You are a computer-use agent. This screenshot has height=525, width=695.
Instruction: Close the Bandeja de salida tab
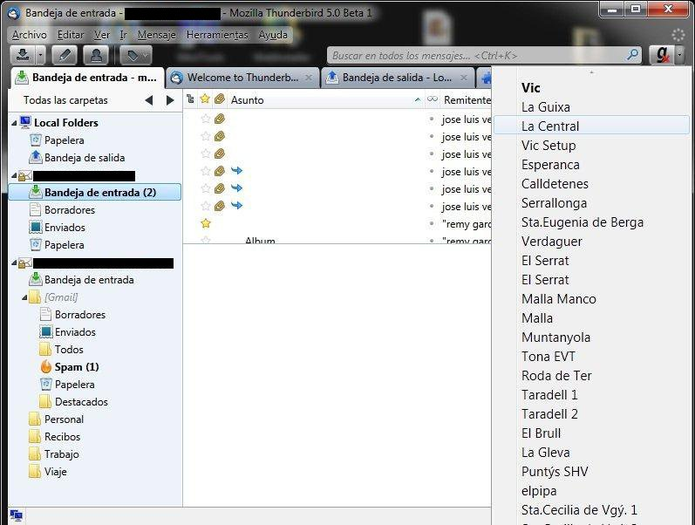(464, 78)
